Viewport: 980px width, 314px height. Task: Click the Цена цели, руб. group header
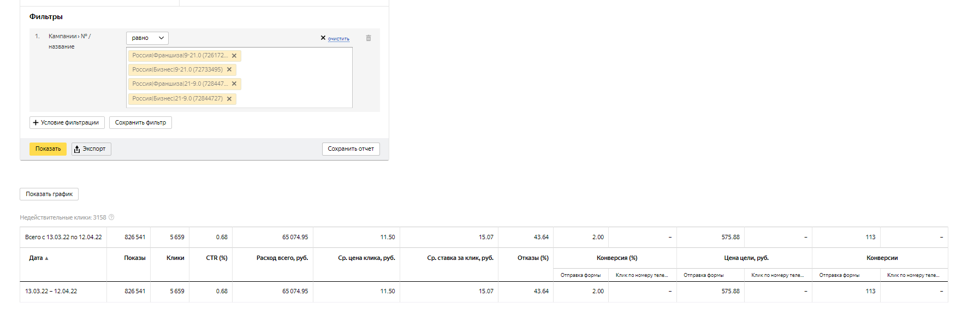746,258
